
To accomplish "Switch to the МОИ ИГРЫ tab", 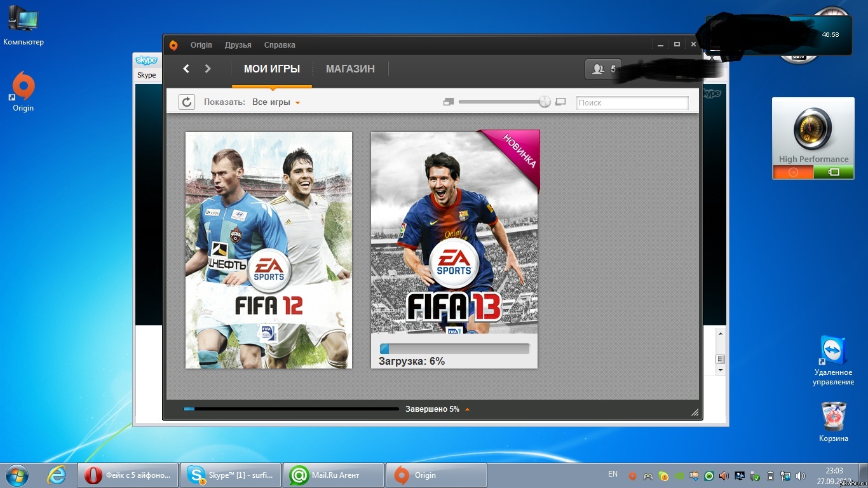I will [x=272, y=69].
